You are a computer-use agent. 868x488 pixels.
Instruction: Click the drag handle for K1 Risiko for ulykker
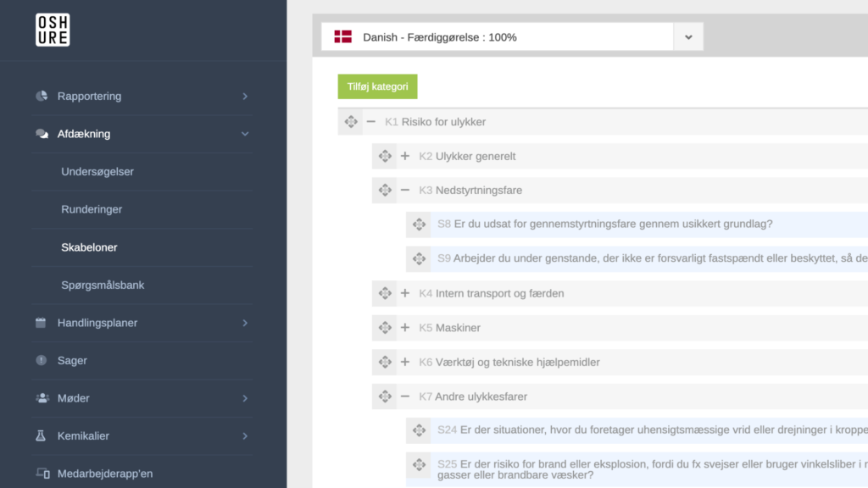(x=351, y=122)
